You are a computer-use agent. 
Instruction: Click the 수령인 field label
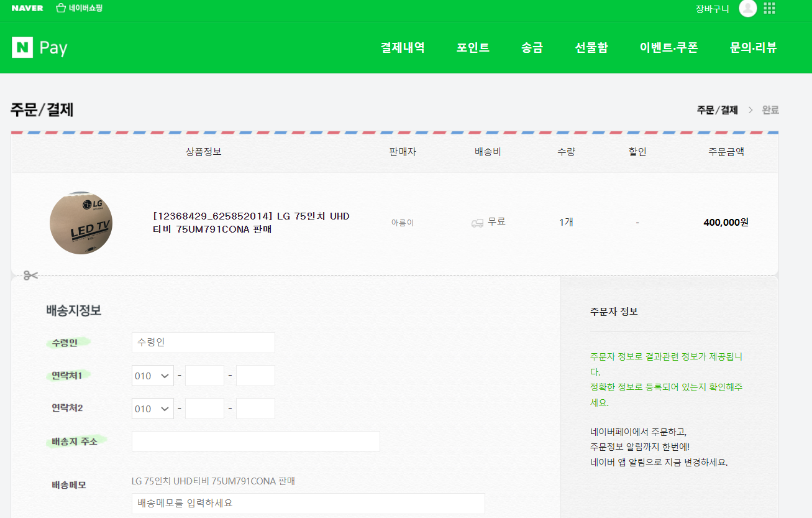(65, 343)
